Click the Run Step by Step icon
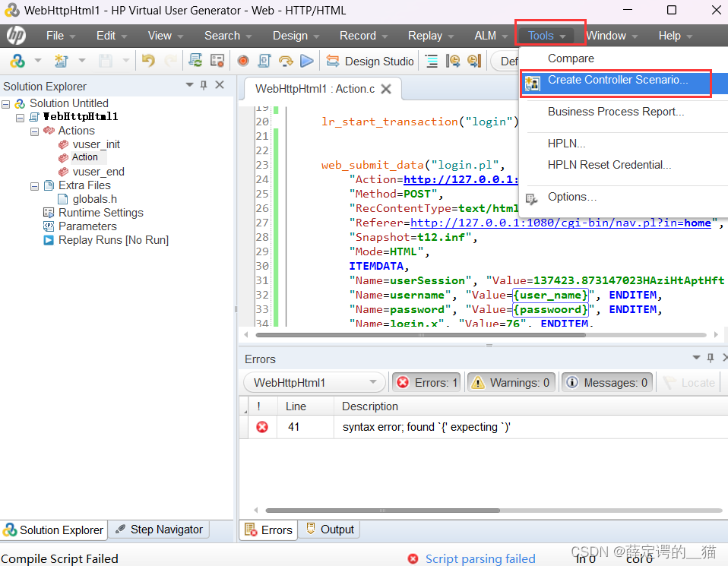 [x=286, y=61]
